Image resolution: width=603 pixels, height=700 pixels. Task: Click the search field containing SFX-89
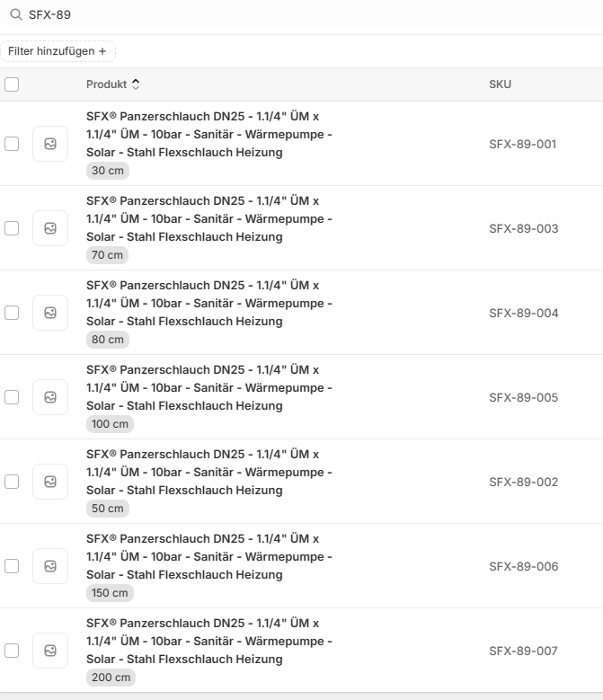[270, 15]
